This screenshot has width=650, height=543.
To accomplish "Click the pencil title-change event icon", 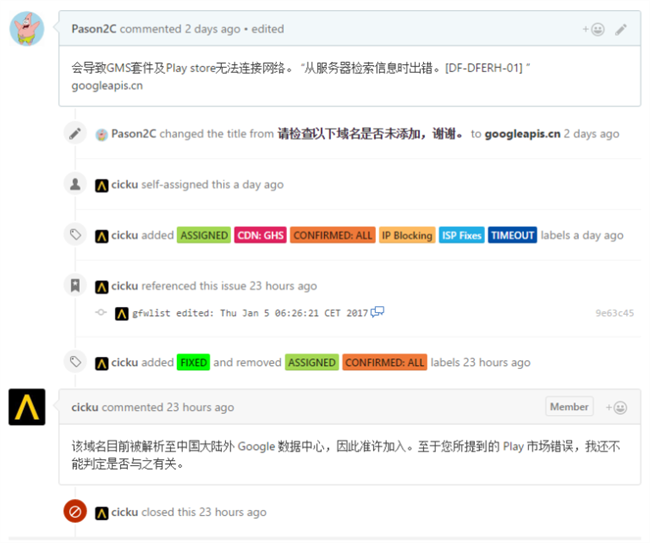I will click(74, 133).
